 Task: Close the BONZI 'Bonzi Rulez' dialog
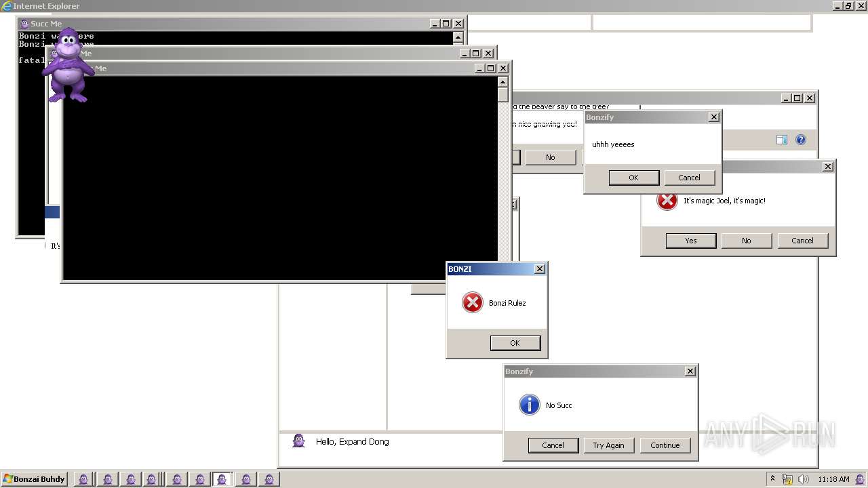[540, 269]
